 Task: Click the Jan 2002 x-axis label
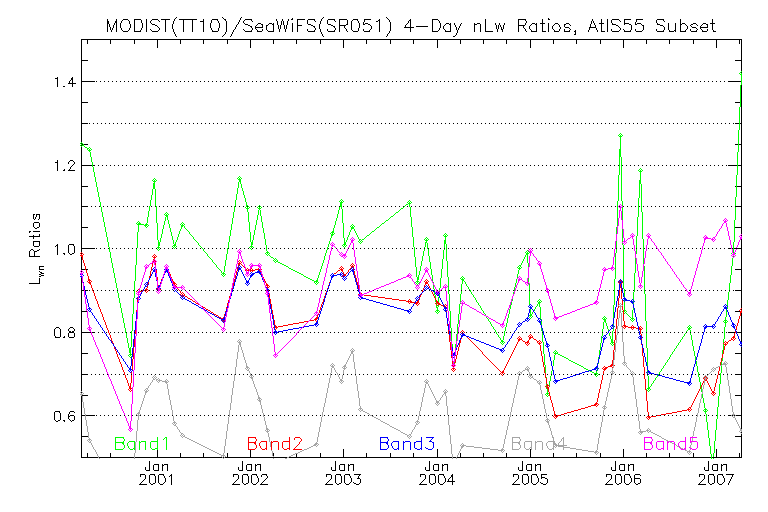tap(250, 473)
